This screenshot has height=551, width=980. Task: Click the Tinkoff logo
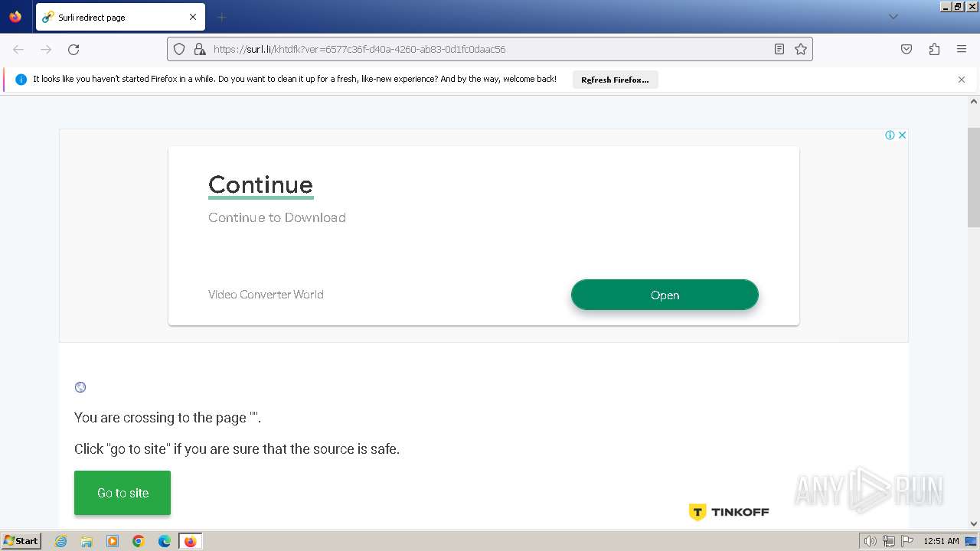pyautogui.click(x=729, y=512)
